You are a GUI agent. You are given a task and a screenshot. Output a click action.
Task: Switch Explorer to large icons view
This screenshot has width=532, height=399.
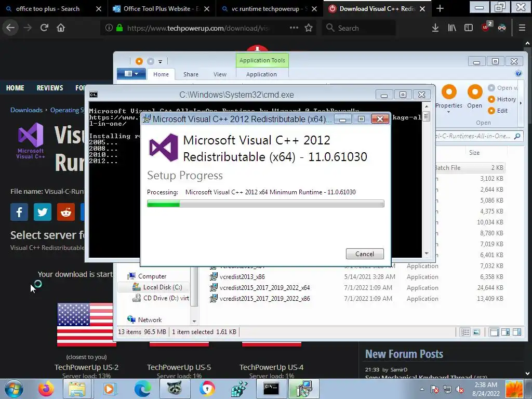click(477, 332)
